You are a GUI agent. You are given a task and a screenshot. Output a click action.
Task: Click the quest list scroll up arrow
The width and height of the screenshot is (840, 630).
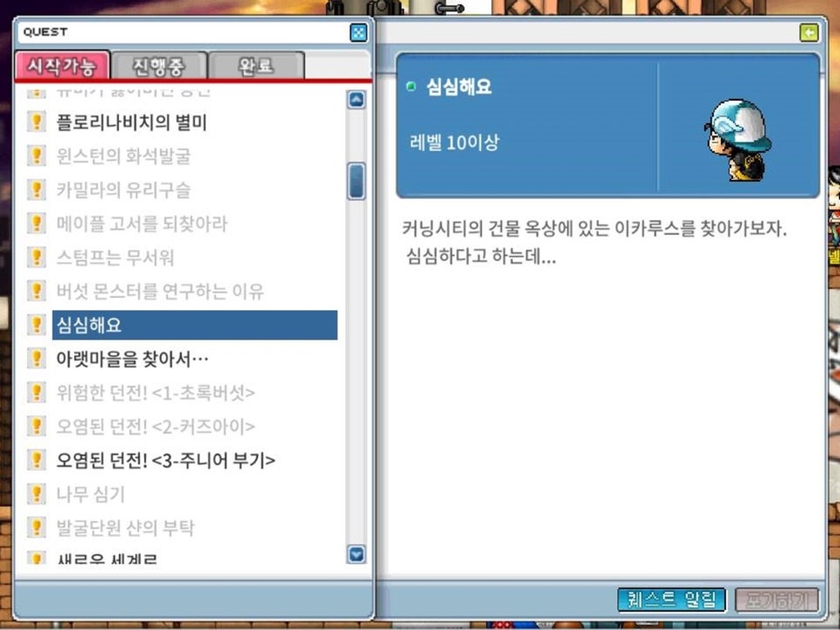coord(357,100)
